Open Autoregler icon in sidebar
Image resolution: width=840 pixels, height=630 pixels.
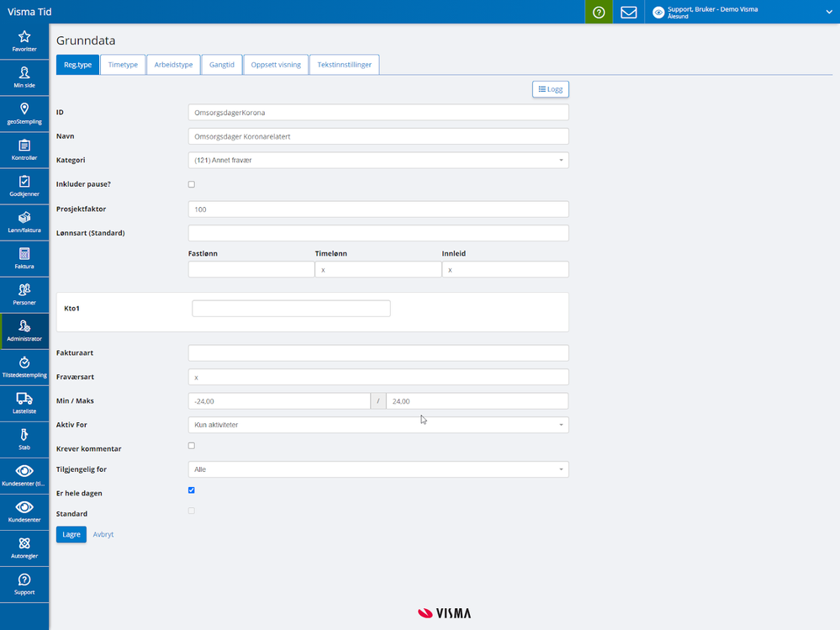point(24,543)
